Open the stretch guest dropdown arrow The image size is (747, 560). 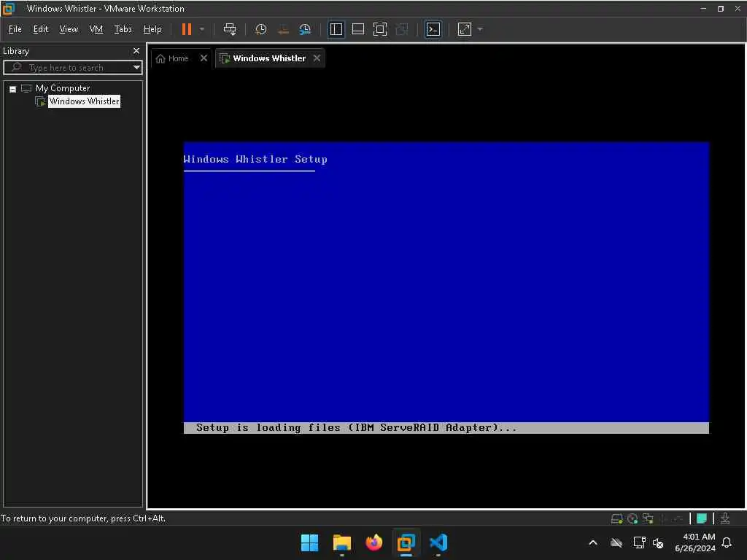(x=480, y=29)
